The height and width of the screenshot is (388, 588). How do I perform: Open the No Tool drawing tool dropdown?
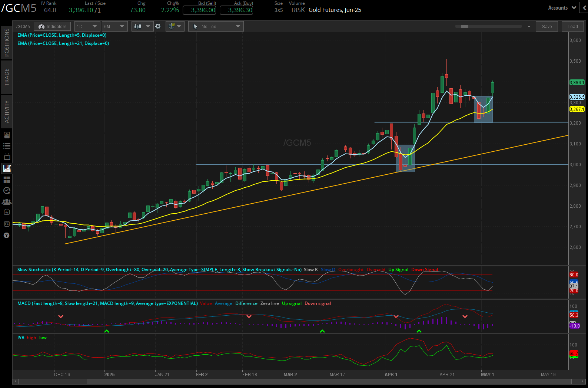click(216, 26)
